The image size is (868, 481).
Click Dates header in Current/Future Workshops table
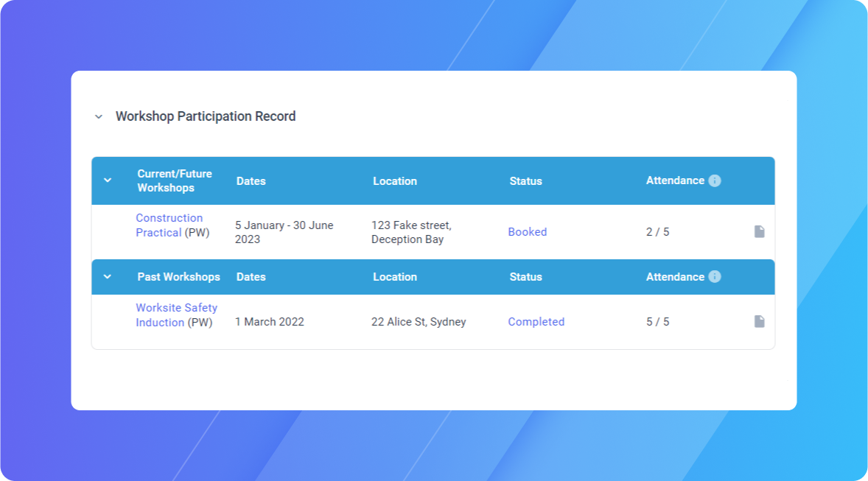coord(251,181)
